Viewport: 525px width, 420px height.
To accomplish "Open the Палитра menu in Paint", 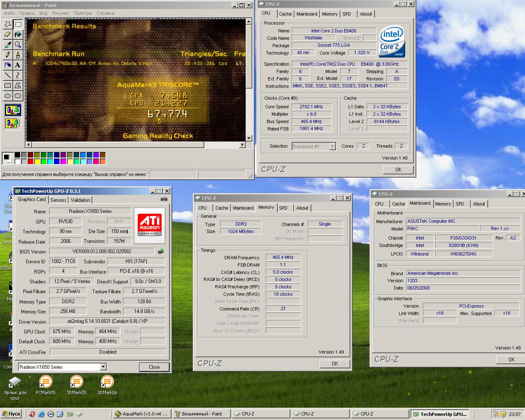I will coord(83,13).
